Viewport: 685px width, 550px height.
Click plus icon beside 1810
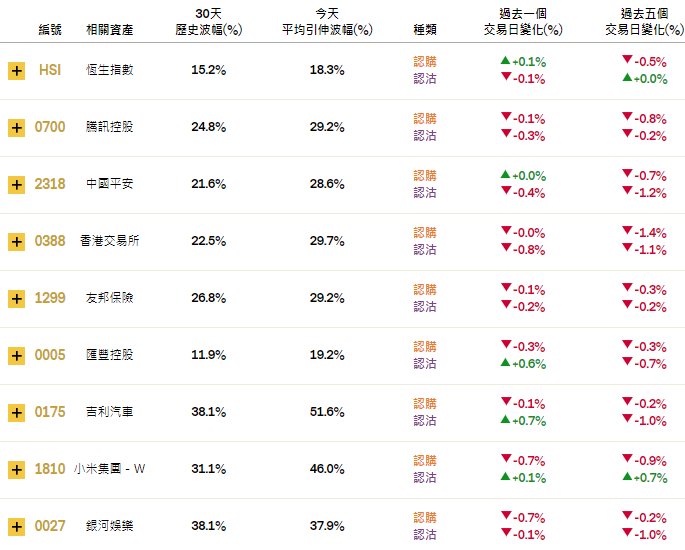coord(16,470)
